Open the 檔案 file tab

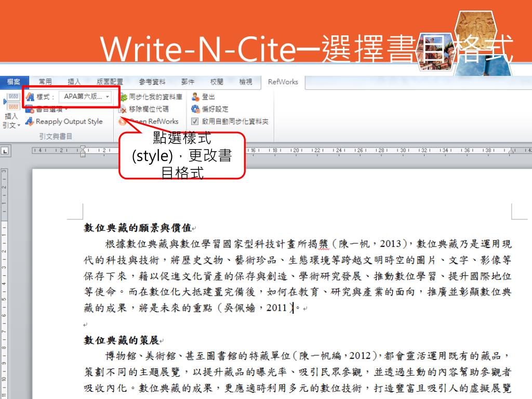pyautogui.click(x=14, y=82)
